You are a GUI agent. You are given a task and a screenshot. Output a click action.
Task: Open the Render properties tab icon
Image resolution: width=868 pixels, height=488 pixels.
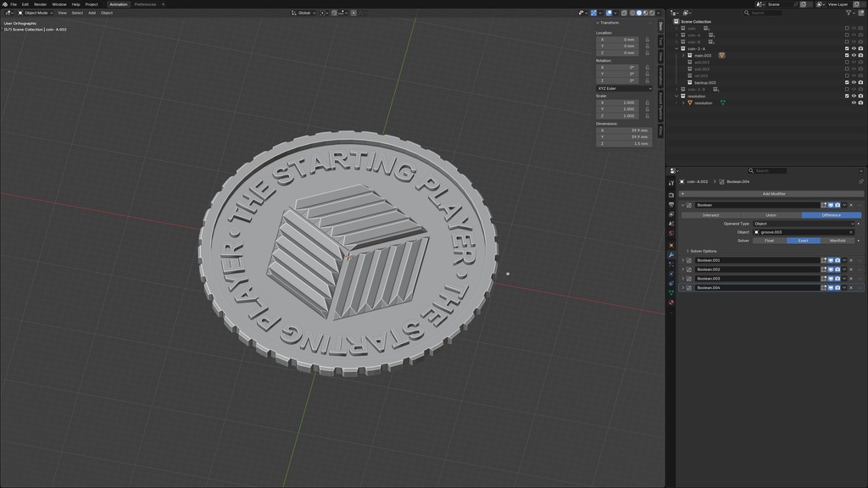tap(671, 195)
